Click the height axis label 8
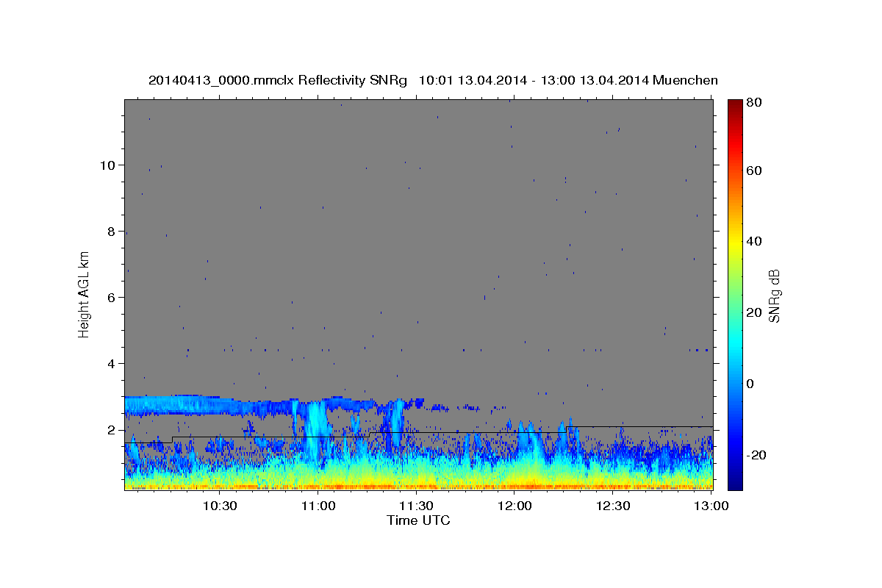The height and width of the screenshot is (588, 882). click(112, 231)
